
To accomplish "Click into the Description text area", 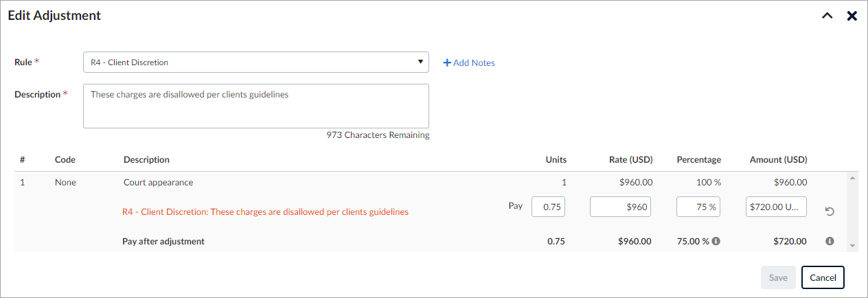I will 256,106.
